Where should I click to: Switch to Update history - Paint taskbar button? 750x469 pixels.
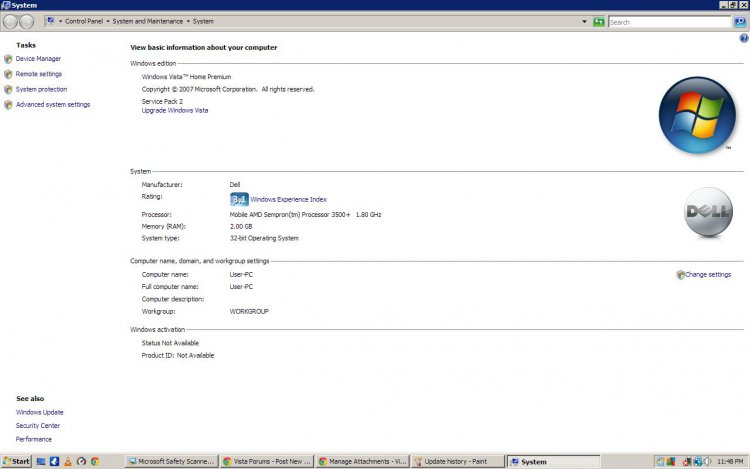458,461
